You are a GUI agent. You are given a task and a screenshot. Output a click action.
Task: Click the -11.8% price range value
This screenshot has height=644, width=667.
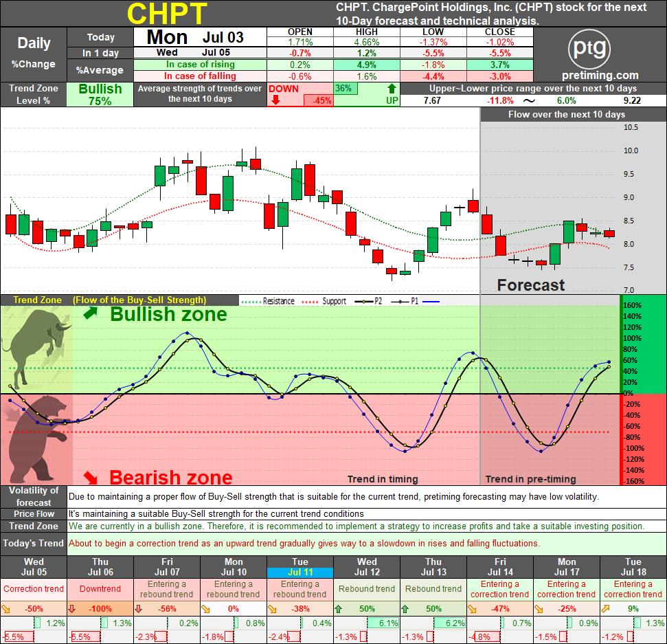[500, 101]
